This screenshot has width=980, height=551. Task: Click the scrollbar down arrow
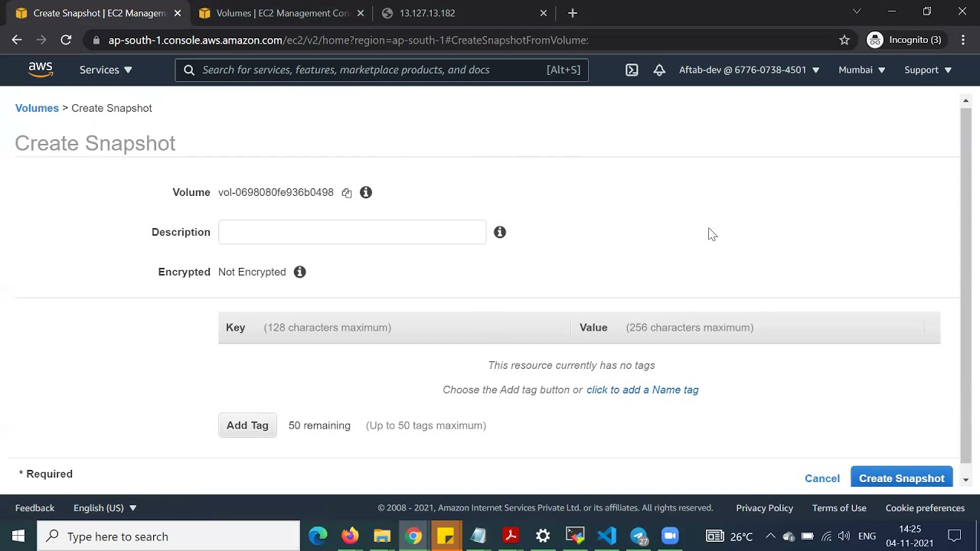pyautogui.click(x=965, y=480)
